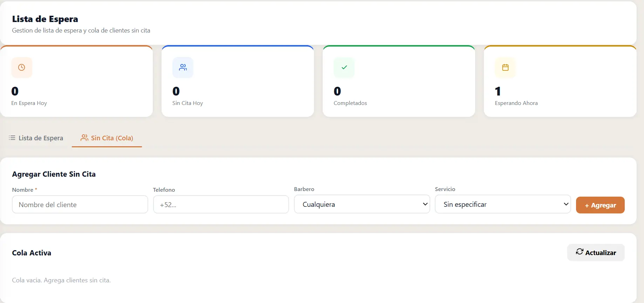Click the Lista de Espera page heading
This screenshot has width=644, height=303.
pos(45,19)
